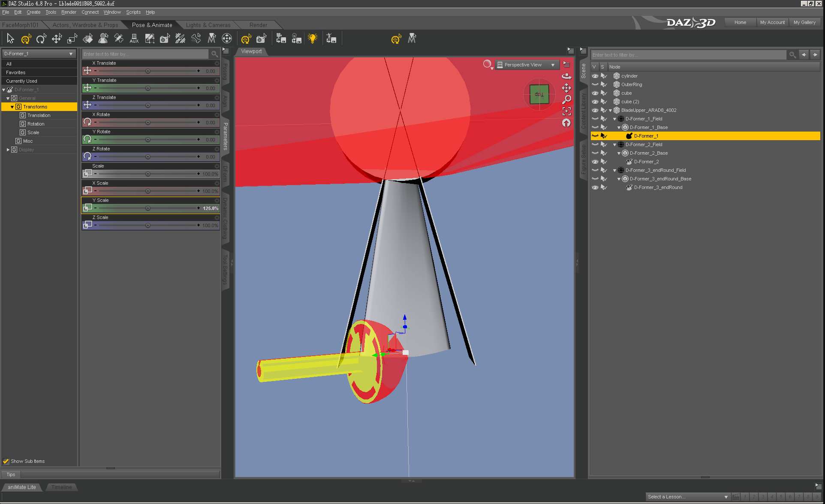Click the orbit camera icon in viewport
The width and height of the screenshot is (825, 504).
pyautogui.click(x=566, y=76)
